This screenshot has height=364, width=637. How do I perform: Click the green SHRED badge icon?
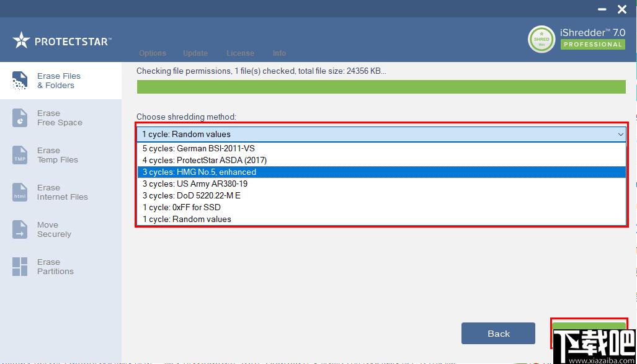tap(541, 40)
